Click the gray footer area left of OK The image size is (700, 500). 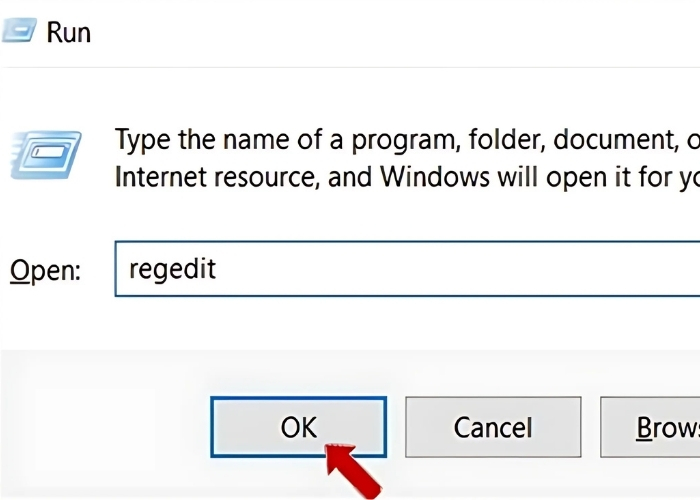[x=100, y=427]
